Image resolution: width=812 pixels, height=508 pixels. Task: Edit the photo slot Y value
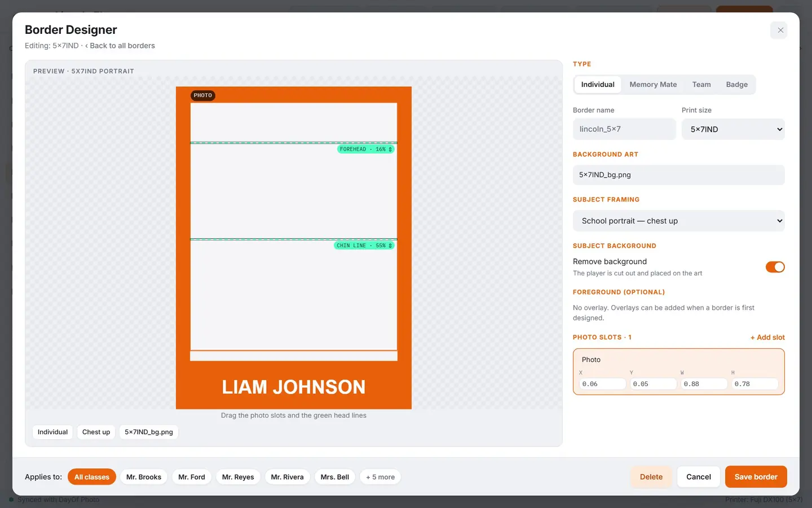(653, 384)
